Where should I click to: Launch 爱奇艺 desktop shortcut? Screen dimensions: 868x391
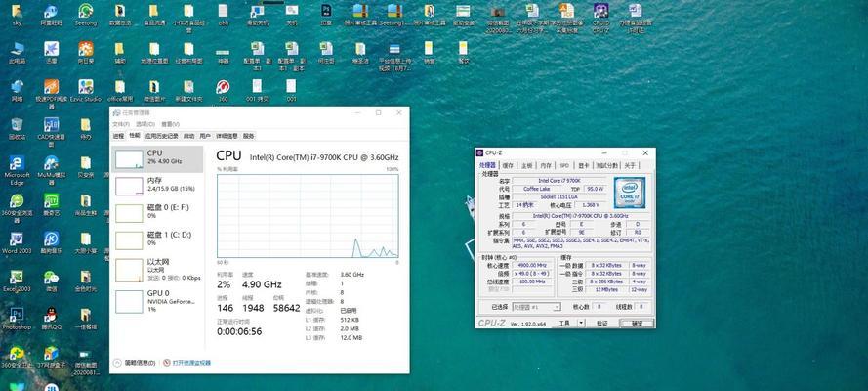51,205
